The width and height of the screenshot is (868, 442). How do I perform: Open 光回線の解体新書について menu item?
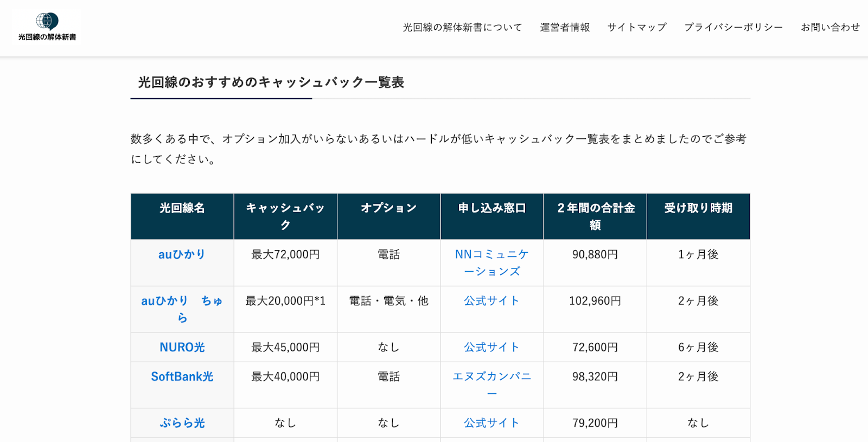[x=462, y=27]
